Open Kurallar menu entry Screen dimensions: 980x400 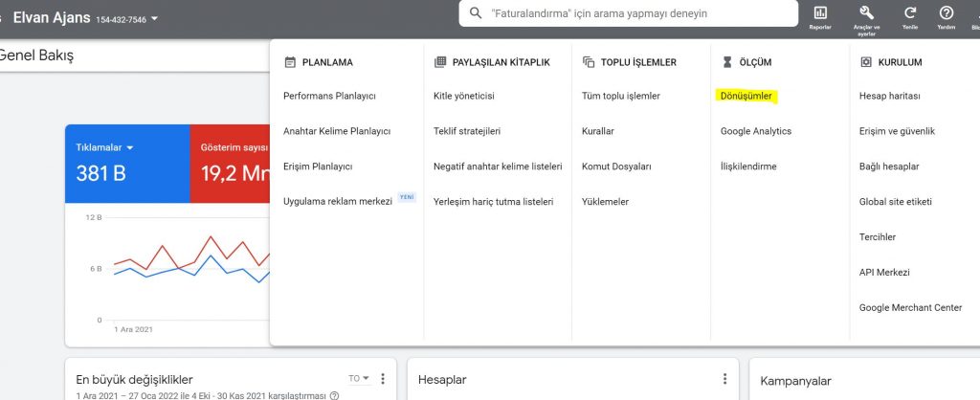(x=597, y=131)
